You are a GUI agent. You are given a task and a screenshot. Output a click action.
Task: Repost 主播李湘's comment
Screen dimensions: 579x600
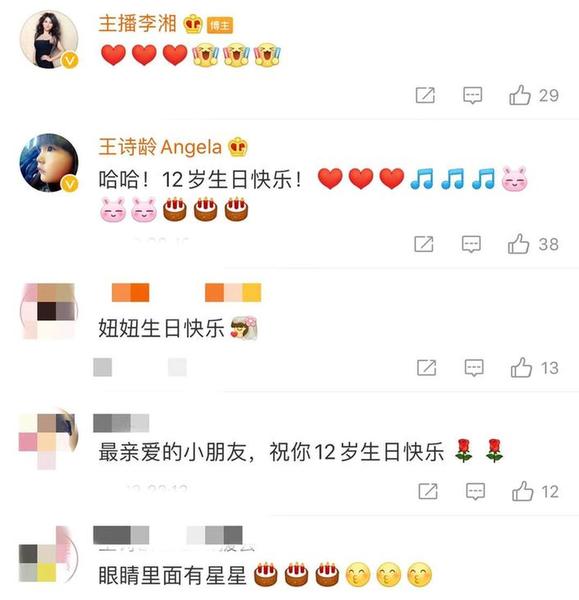425,95
